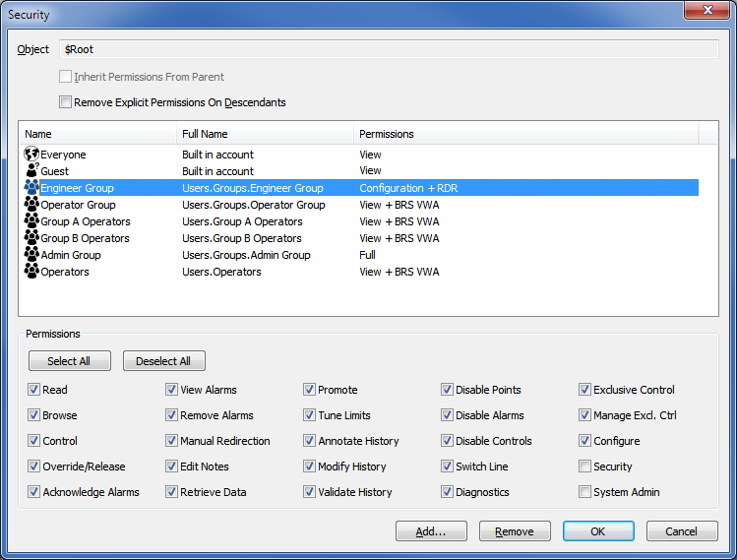Image resolution: width=737 pixels, height=560 pixels.
Task: Tick Remove Explicit Permissions On Descendants
Action: [x=66, y=102]
